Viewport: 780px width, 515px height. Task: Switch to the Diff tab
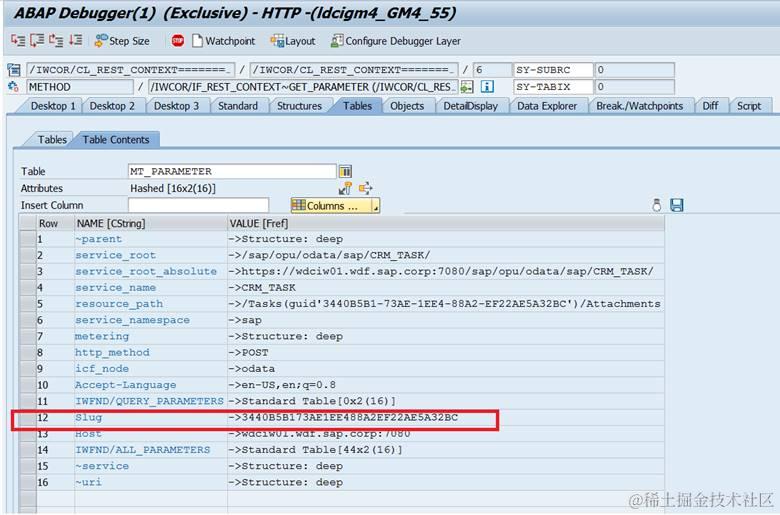[x=710, y=106]
